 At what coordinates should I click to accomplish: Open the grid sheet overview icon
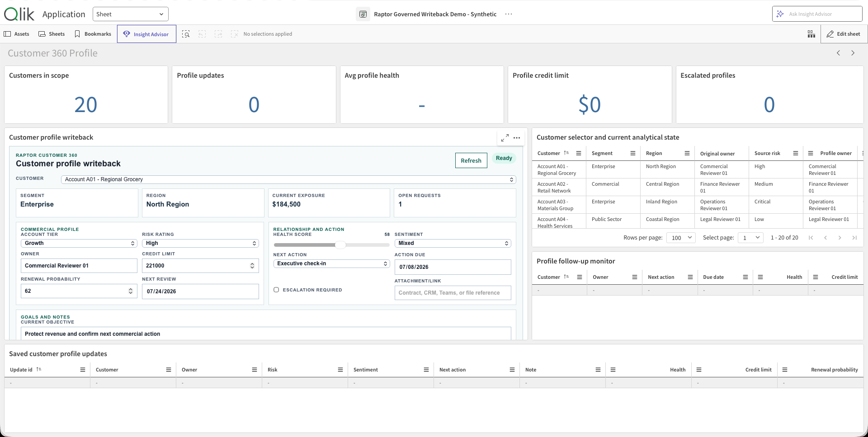pos(811,34)
